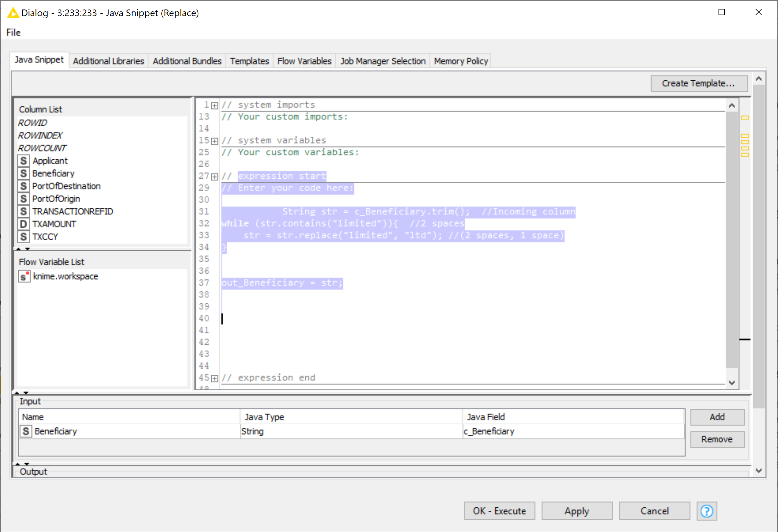The width and height of the screenshot is (778, 532).
Task: Open the File menu
Action: coord(13,33)
